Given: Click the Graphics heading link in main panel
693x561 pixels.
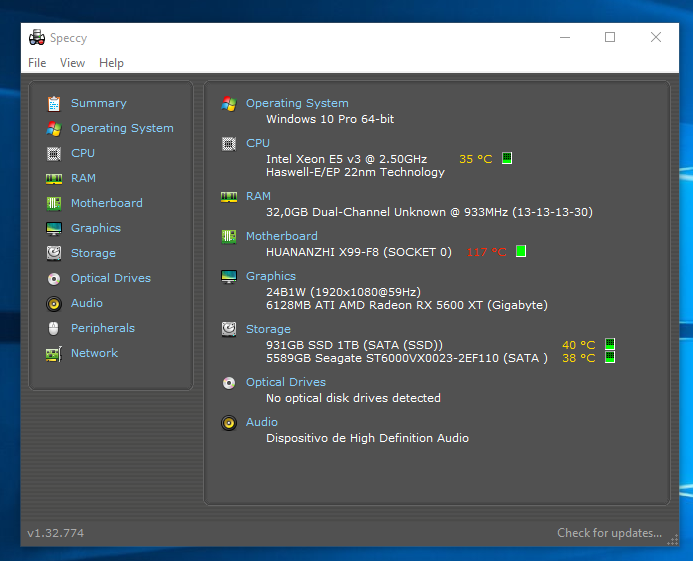Looking at the screenshot, I should click(x=271, y=276).
